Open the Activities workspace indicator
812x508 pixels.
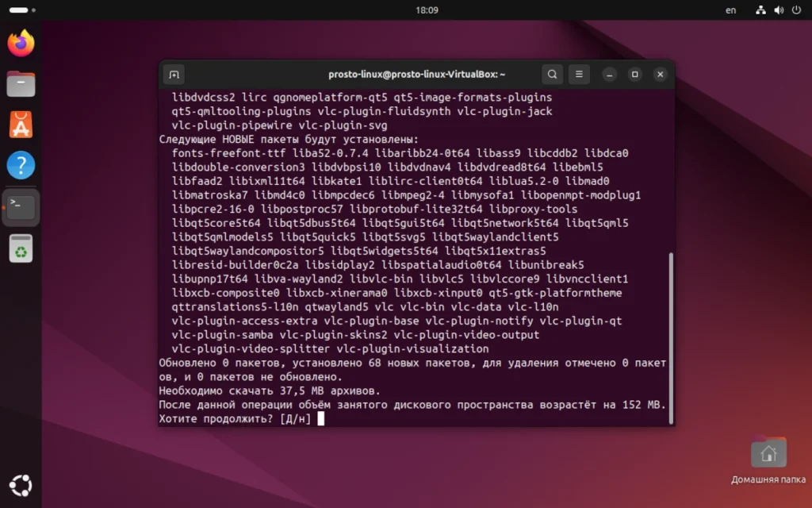click(x=22, y=10)
